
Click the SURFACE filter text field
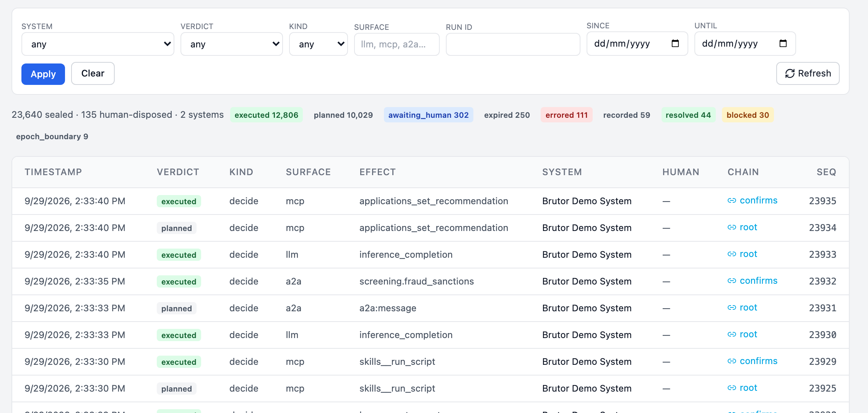coord(397,44)
